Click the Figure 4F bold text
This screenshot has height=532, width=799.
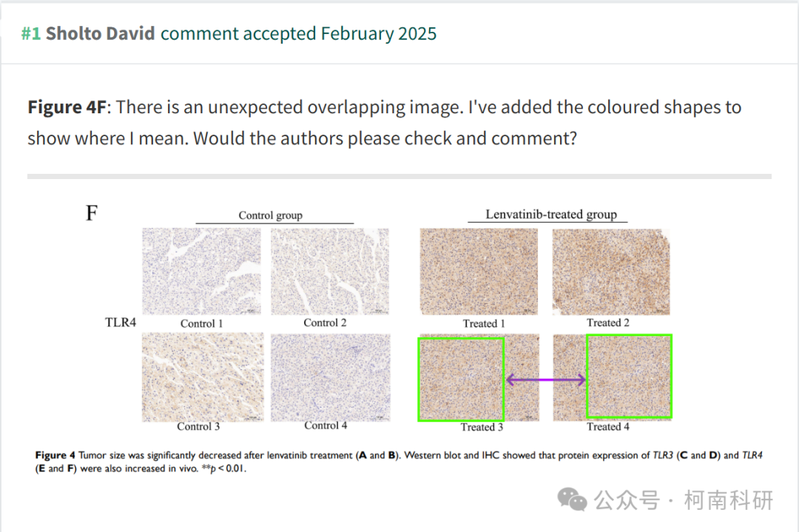67,107
